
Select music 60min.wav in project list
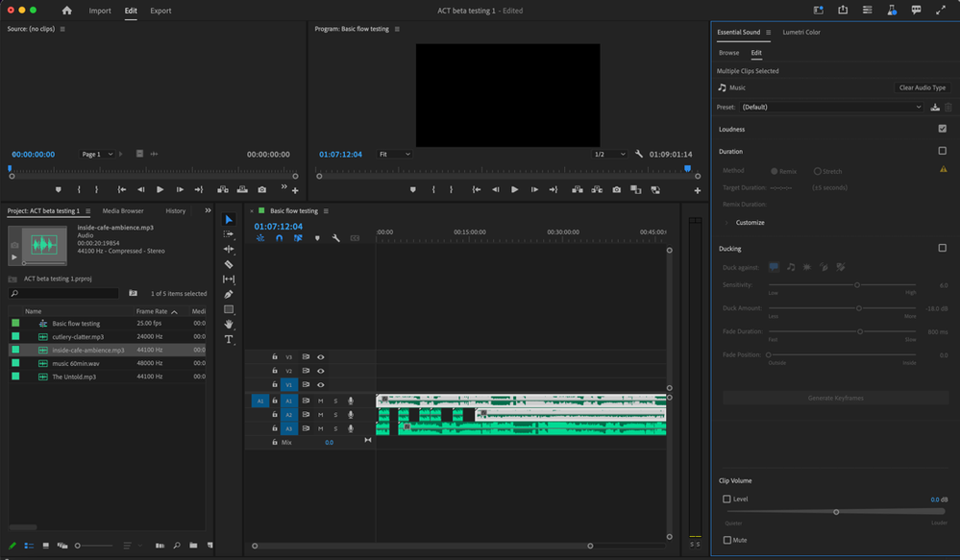(76, 363)
